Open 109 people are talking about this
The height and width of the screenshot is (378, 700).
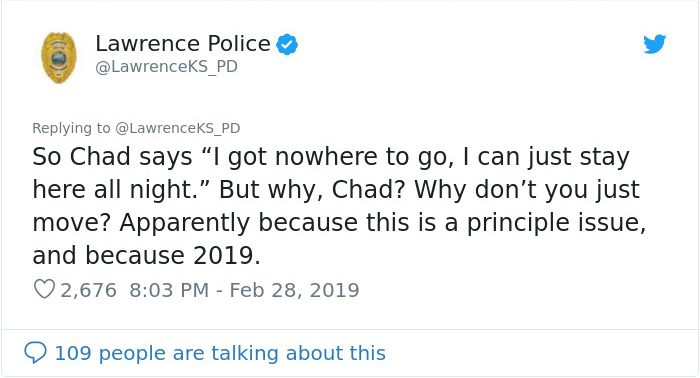tap(220, 353)
